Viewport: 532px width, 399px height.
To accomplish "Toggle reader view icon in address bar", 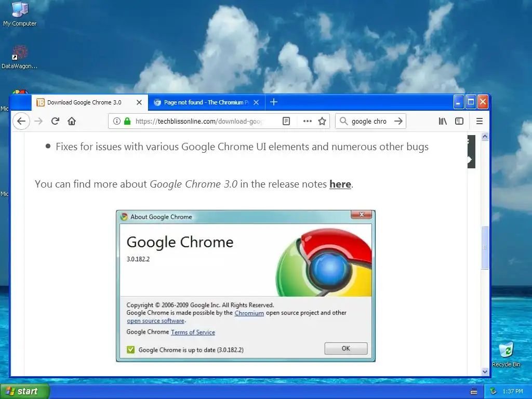I will [x=286, y=121].
